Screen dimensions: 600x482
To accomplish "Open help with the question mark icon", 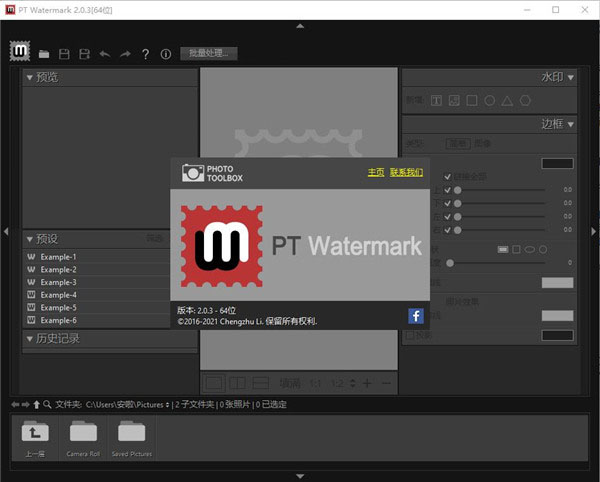I will coord(145,53).
